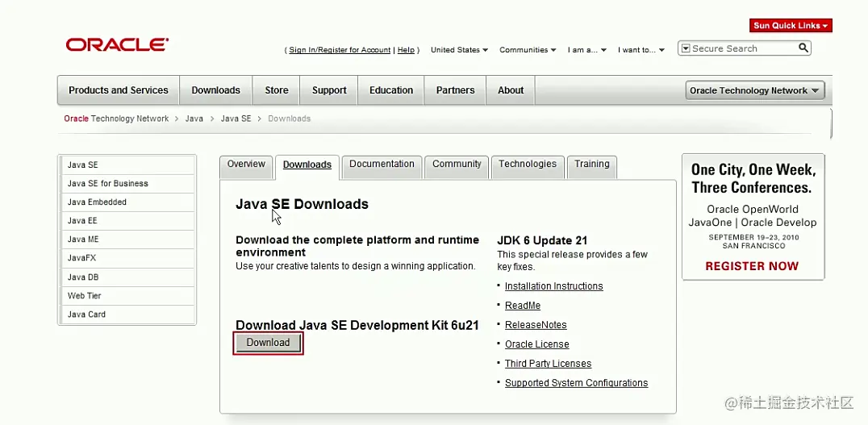Image resolution: width=868 pixels, height=425 pixels.
Task: Select Java DB in the sidebar
Action: pos(127,277)
